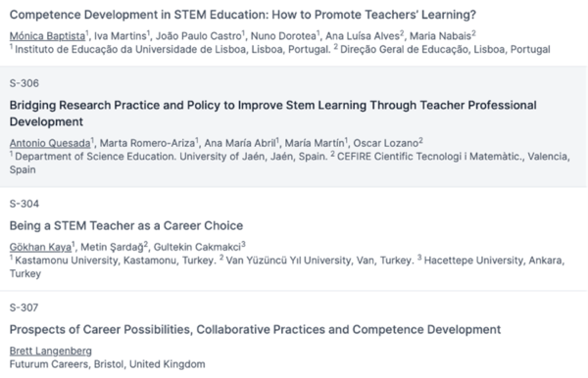Open author link Antonio Quesada
588x378 pixels.
click(x=50, y=143)
